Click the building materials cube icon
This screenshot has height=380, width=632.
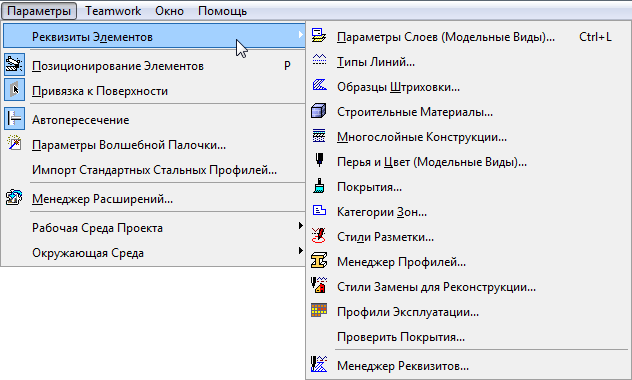coord(318,110)
